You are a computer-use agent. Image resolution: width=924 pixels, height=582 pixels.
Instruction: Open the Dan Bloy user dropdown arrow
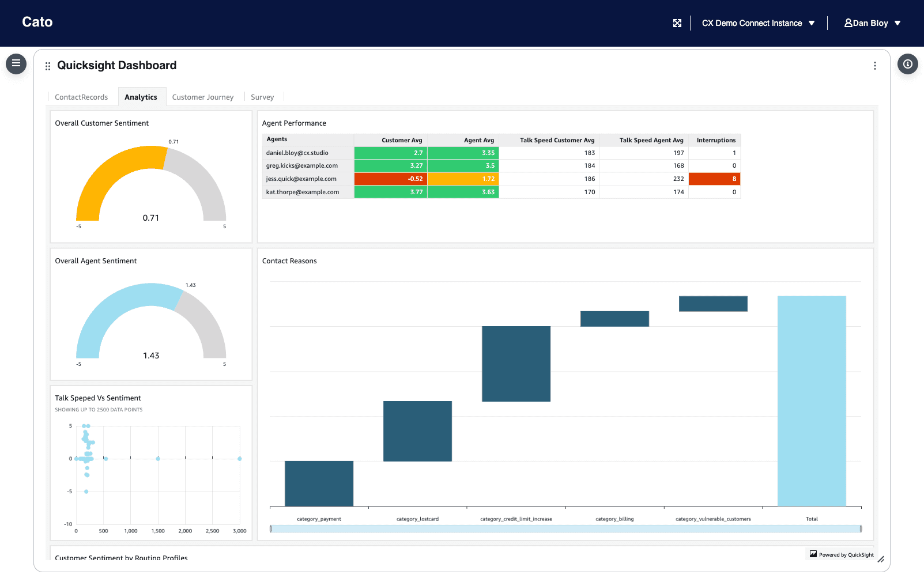click(897, 23)
